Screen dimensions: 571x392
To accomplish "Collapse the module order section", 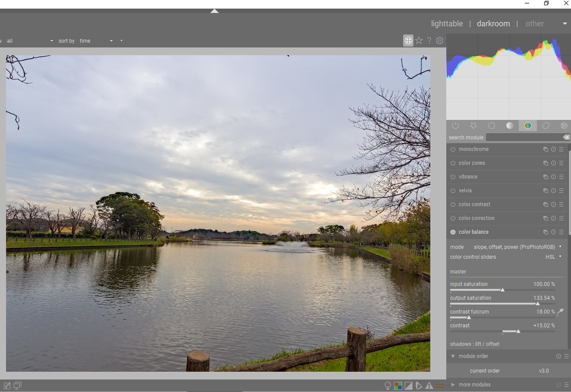I will tap(453, 356).
